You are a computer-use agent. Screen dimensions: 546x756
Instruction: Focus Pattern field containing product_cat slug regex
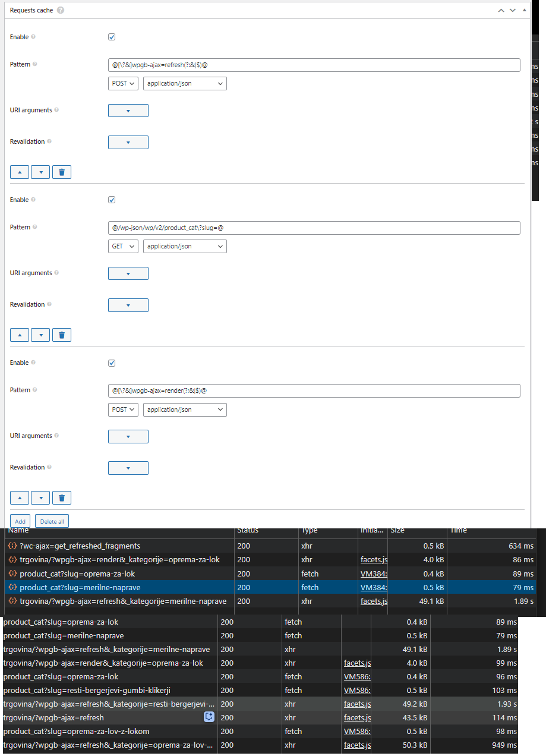pos(314,228)
